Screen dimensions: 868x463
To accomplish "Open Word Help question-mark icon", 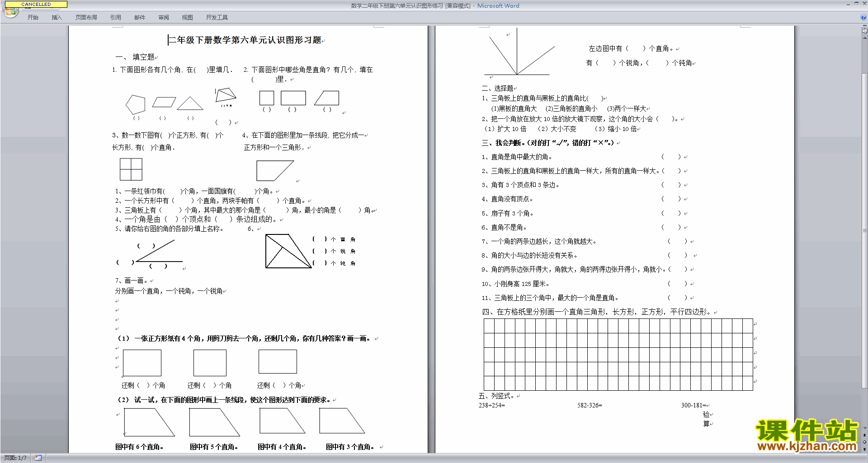I will pyautogui.click(x=863, y=17).
